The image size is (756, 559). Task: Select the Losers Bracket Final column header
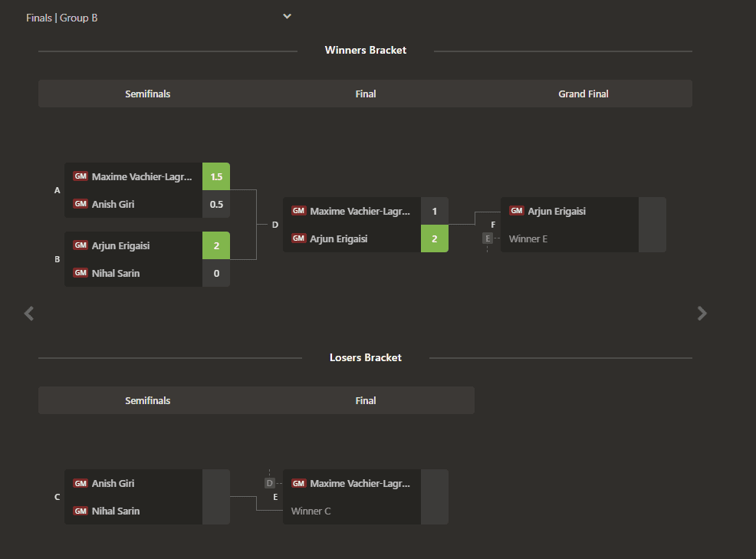[366, 400]
